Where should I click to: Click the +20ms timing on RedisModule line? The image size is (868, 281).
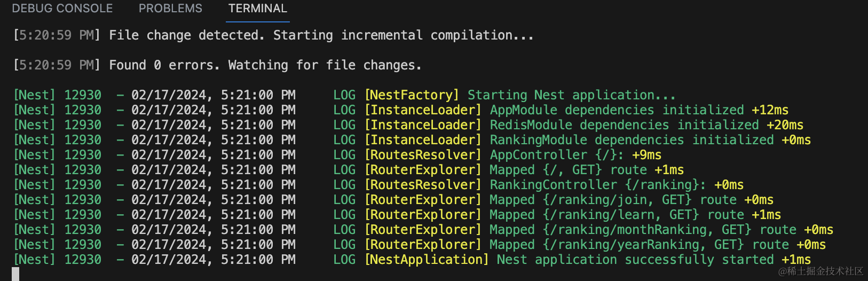pyautogui.click(x=785, y=125)
